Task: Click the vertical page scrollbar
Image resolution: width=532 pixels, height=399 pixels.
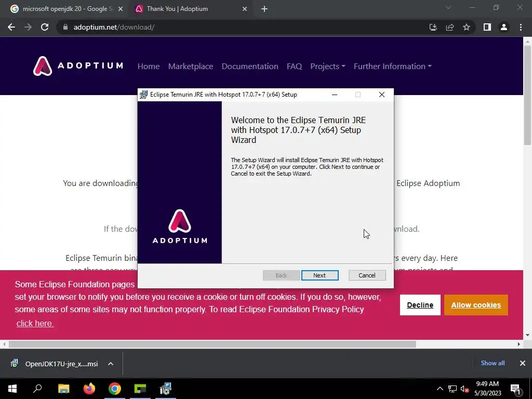Action: (527, 95)
